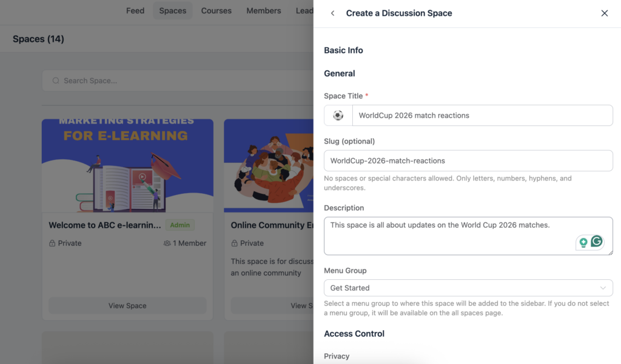Click the '1 Member' count text
The image size is (621, 364).
tap(189, 243)
